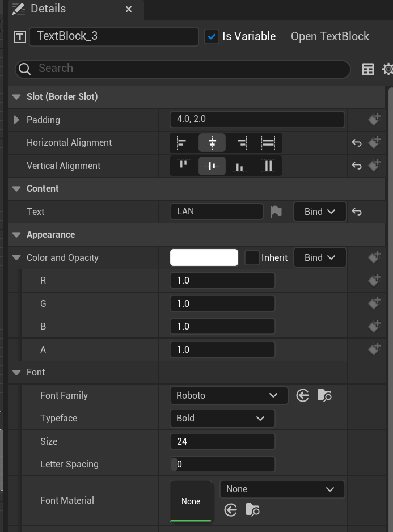Uncheck the Is Variable checkbox
The width and height of the screenshot is (393, 532).
point(212,37)
